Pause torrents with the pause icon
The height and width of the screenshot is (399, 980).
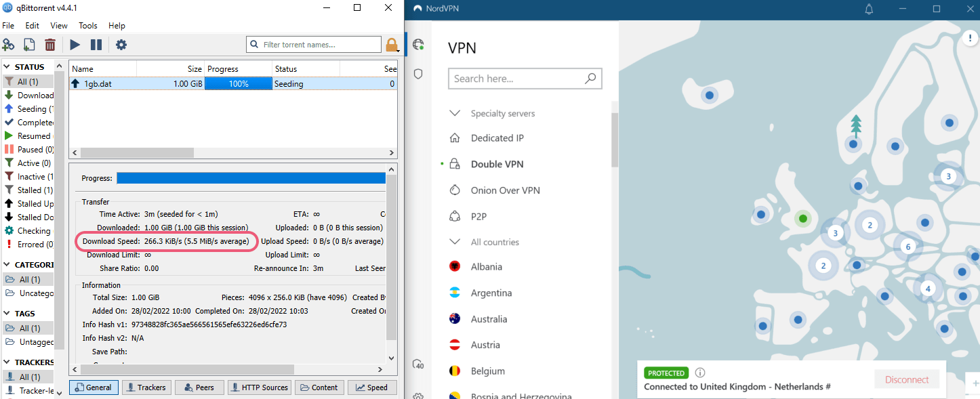[96, 45]
